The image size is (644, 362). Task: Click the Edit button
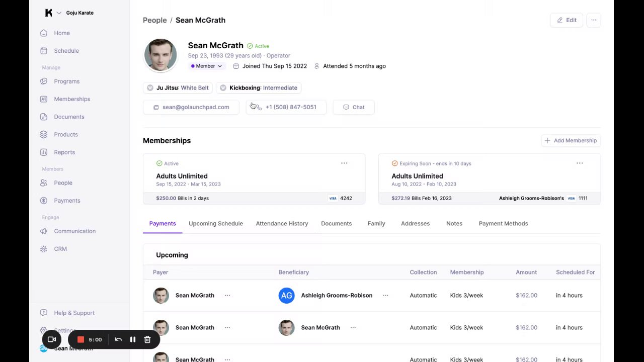567,20
